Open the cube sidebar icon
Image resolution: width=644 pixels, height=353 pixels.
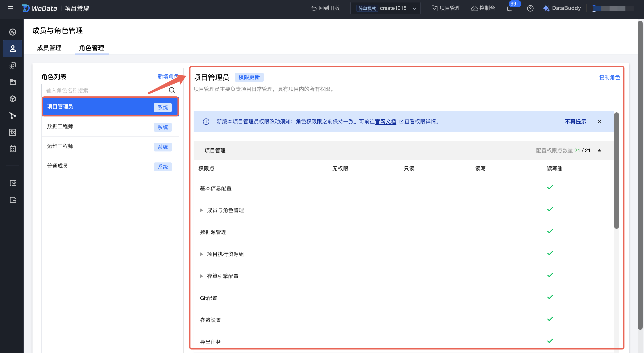13,99
